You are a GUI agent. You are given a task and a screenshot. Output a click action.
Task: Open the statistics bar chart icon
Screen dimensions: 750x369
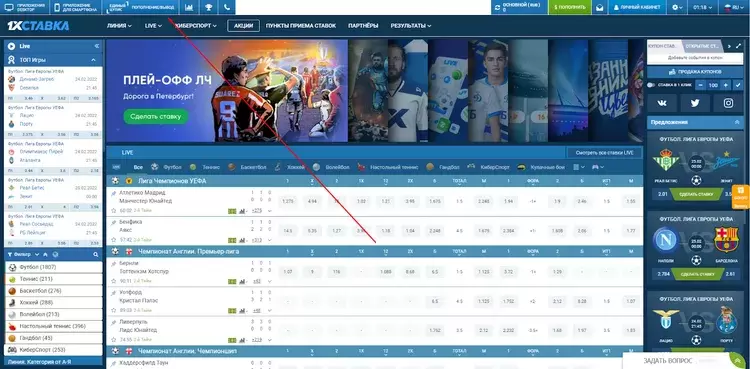pyautogui.click(x=189, y=7)
